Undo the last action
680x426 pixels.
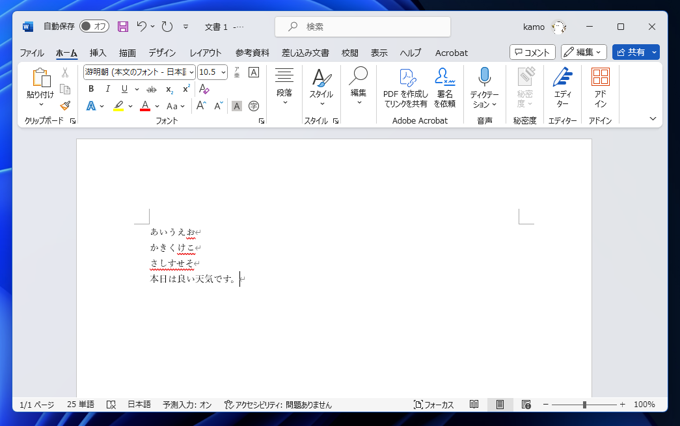[x=141, y=26]
